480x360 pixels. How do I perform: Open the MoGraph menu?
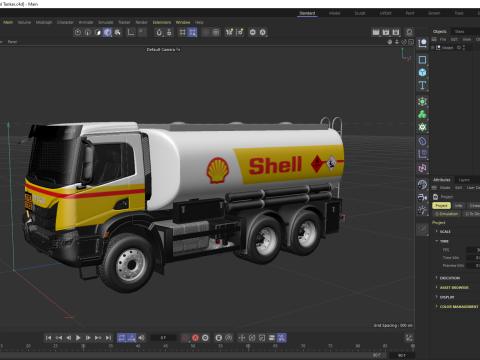pyautogui.click(x=44, y=22)
